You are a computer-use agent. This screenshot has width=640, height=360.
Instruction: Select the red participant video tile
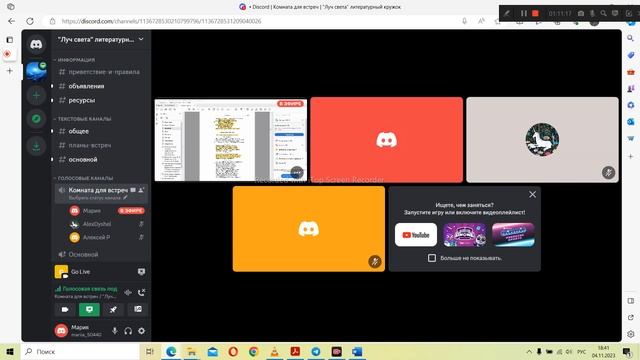point(387,140)
